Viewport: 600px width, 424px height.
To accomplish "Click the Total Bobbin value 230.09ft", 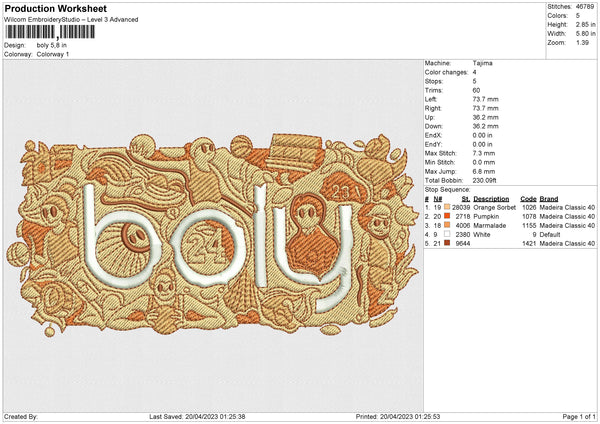I will click(484, 180).
